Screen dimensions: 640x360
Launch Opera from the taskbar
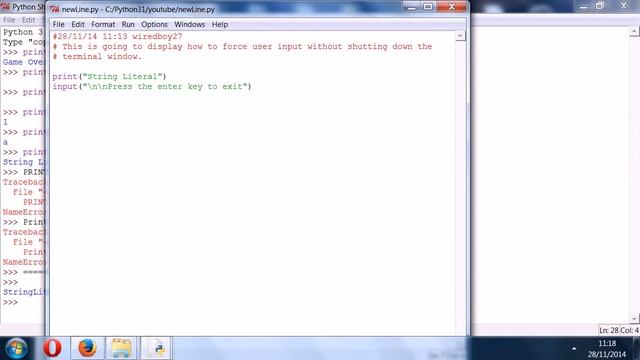click(52, 348)
